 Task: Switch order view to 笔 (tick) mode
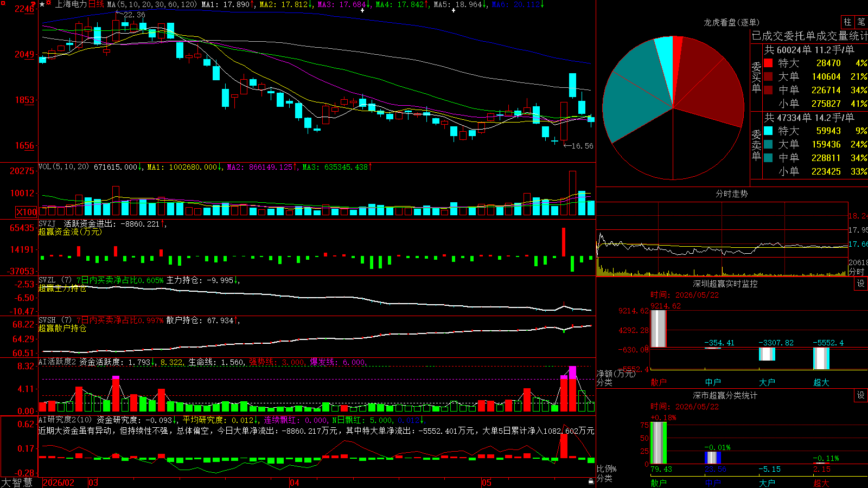861,22
